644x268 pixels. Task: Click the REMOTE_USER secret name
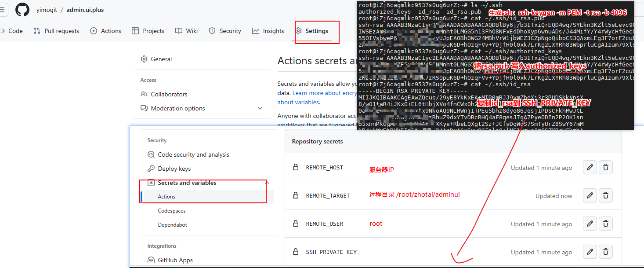(x=325, y=224)
